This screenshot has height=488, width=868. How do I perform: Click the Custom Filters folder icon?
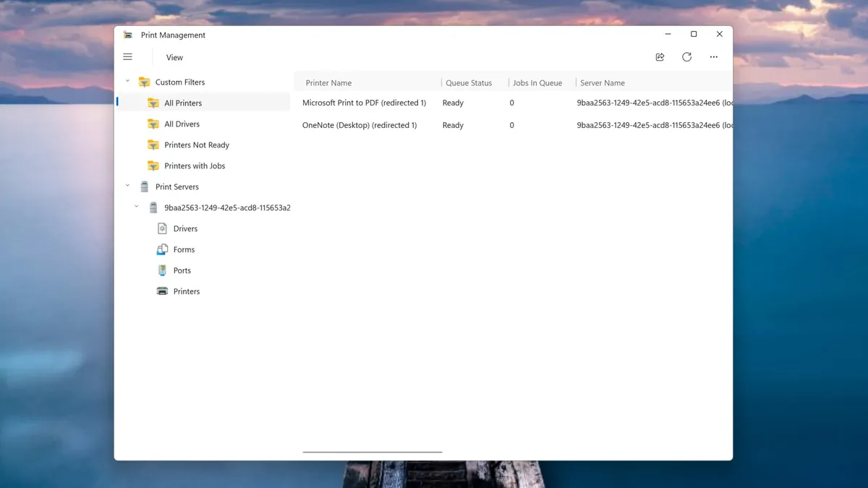(145, 82)
